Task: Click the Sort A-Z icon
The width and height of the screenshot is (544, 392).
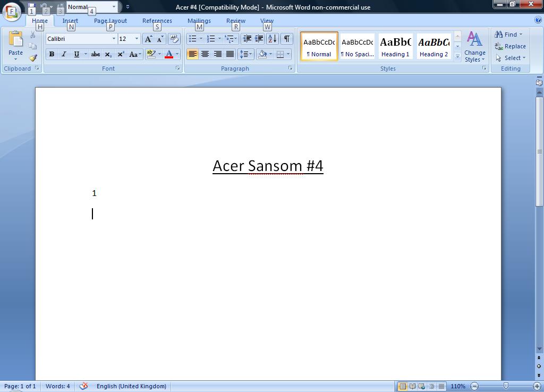Action: (272, 39)
